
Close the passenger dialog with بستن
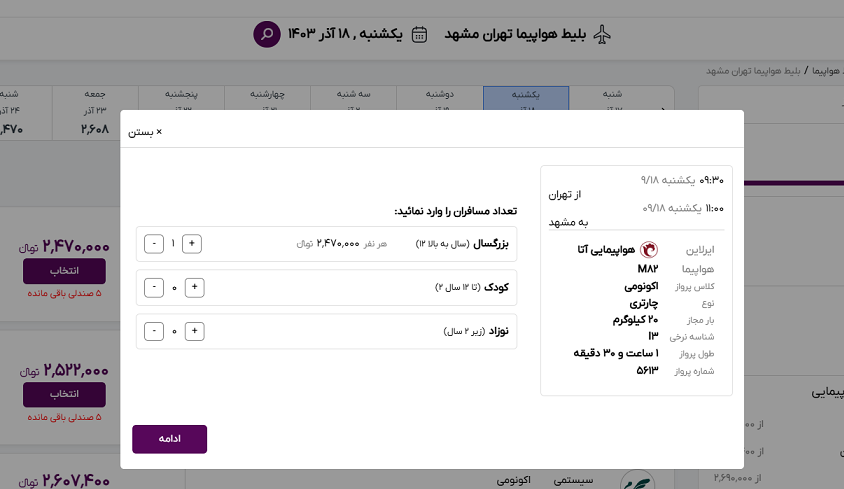145,132
